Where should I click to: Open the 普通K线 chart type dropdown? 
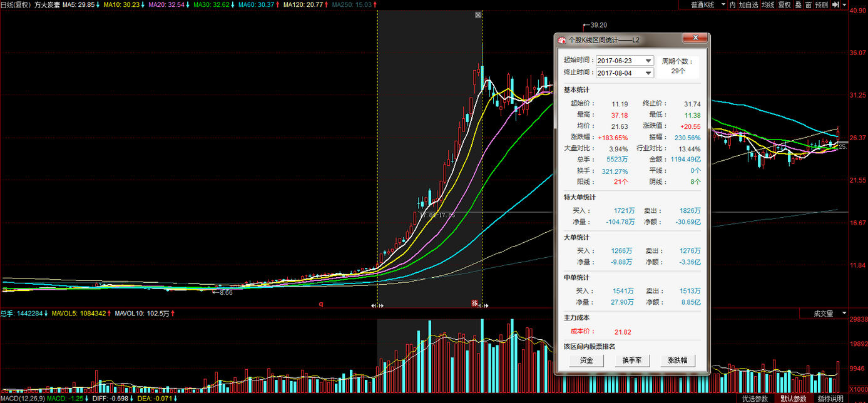pyautogui.click(x=707, y=5)
